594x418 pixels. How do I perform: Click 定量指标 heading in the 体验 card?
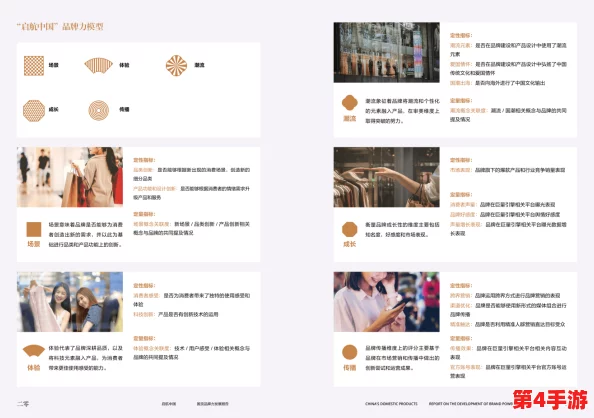point(144,338)
